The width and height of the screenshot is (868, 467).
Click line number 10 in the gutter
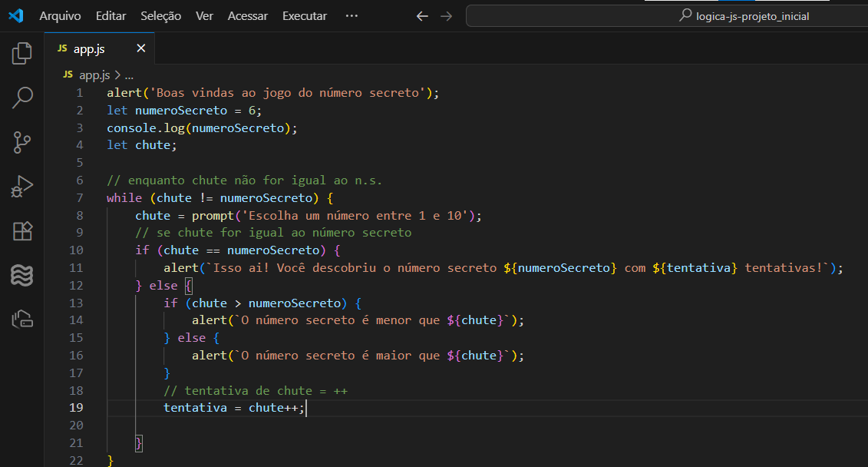pos(77,250)
